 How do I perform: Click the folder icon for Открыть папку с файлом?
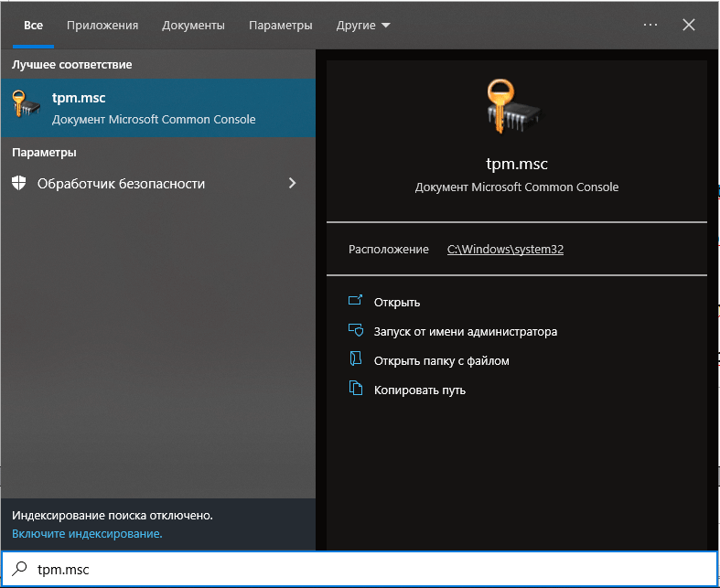click(355, 359)
